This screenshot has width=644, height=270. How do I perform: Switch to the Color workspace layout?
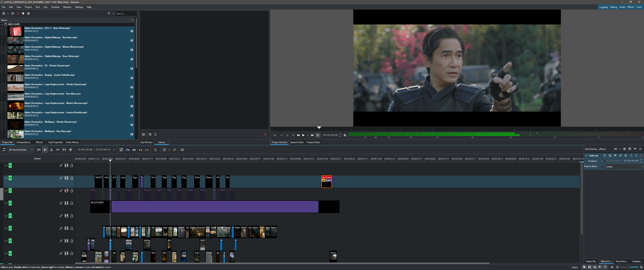(639, 7)
